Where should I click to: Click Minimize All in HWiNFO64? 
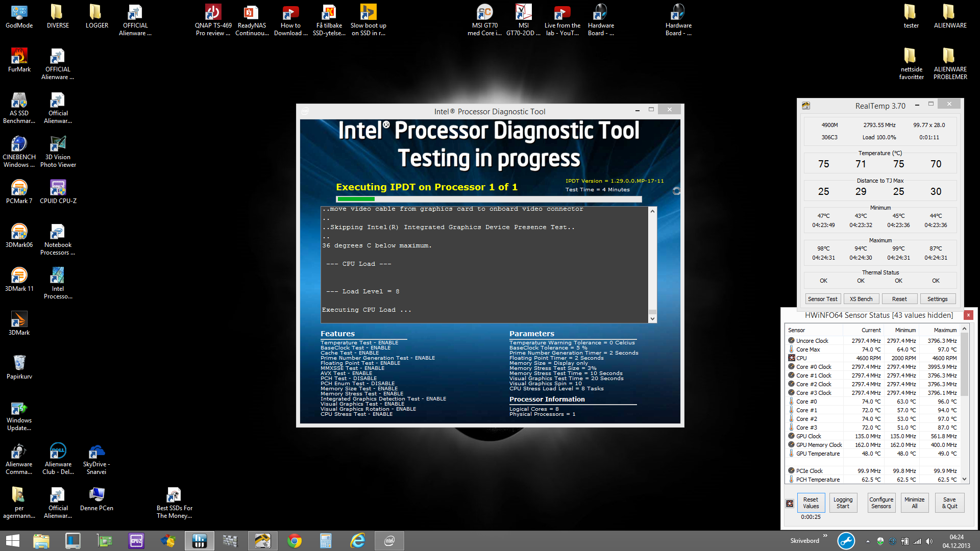pyautogui.click(x=914, y=503)
